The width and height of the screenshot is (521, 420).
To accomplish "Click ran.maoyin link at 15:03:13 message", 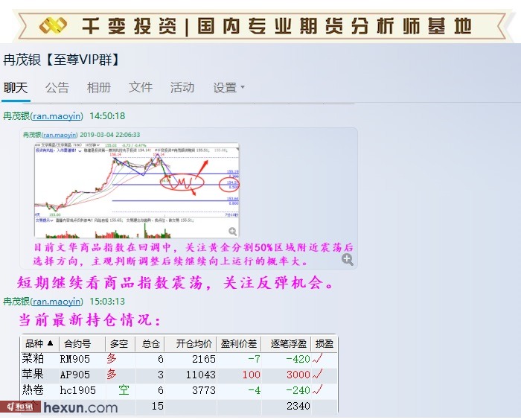I will 57,302.
